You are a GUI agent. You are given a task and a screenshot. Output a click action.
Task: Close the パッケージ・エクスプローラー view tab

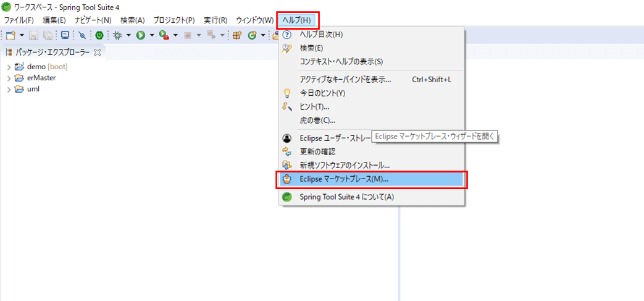tap(98, 53)
